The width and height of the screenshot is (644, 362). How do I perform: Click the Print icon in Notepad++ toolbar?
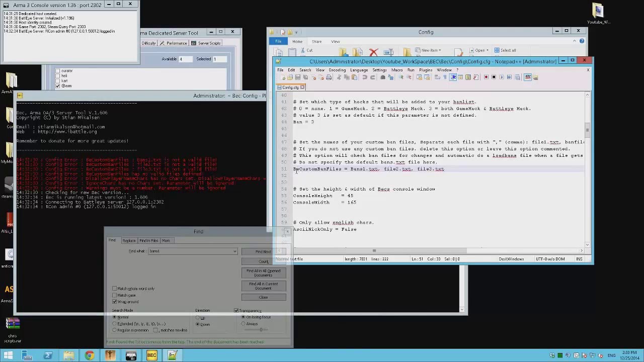(x=329, y=77)
